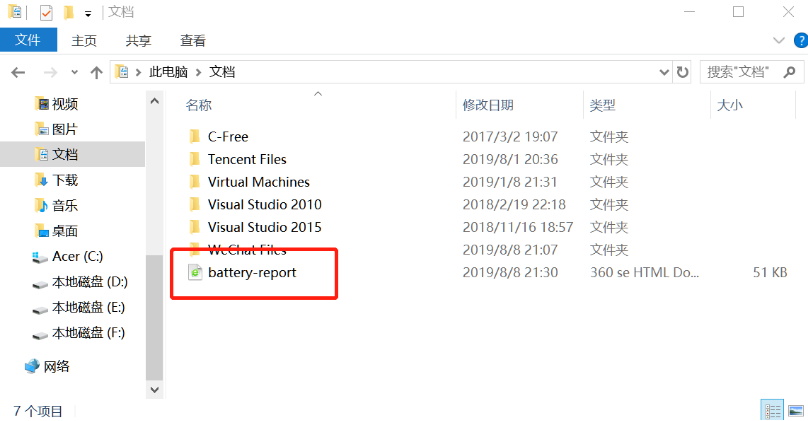The image size is (808, 421).
Task: Select Acer (C:) drive in sidebar
Action: click(78, 257)
